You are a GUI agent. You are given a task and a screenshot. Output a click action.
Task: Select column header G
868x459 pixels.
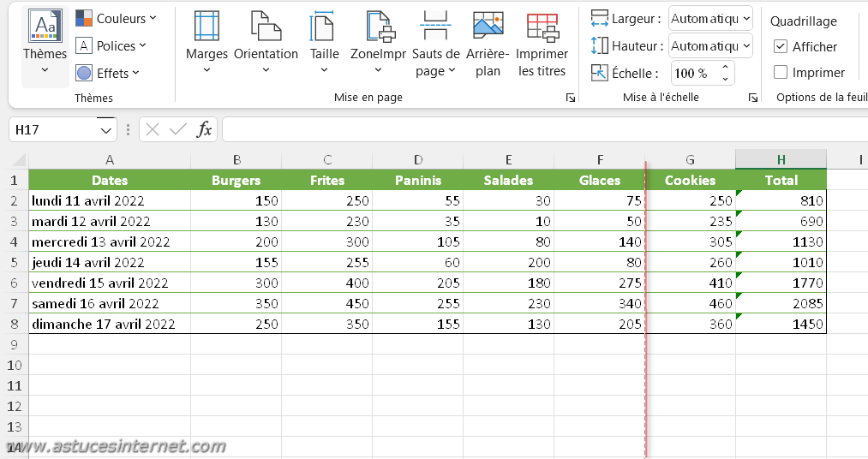(690, 159)
